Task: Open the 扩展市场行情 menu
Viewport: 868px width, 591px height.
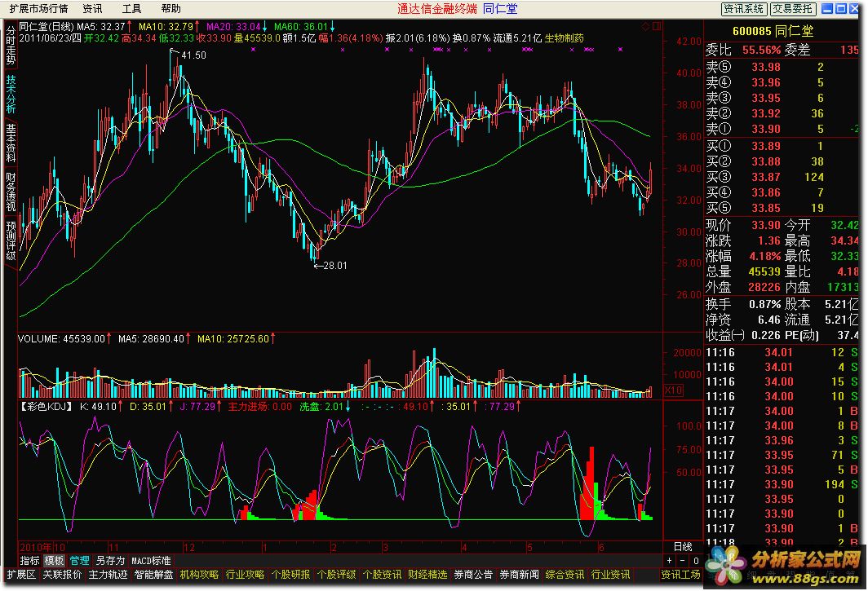Action: 39,9
